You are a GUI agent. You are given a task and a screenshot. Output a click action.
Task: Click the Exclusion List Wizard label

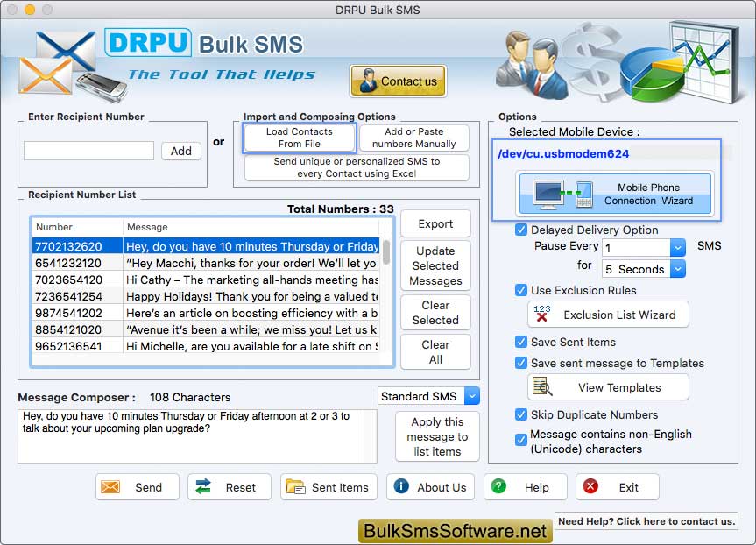click(619, 315)
